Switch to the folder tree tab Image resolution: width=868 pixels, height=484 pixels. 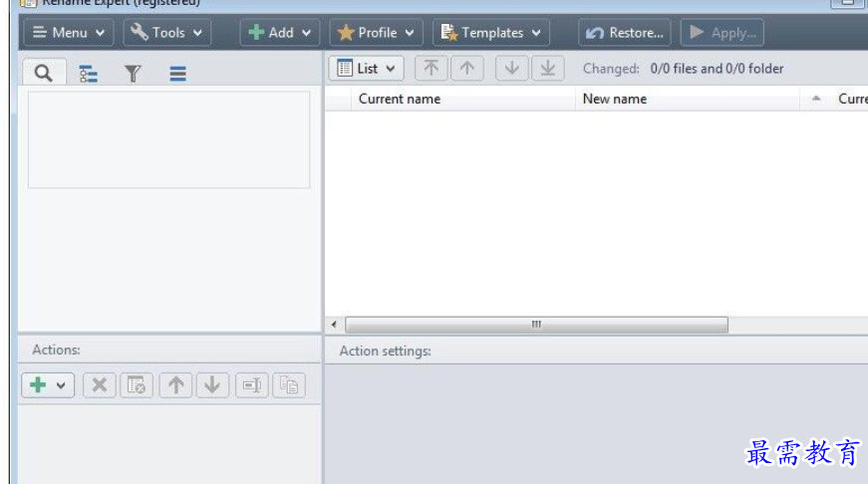point(88,73)
